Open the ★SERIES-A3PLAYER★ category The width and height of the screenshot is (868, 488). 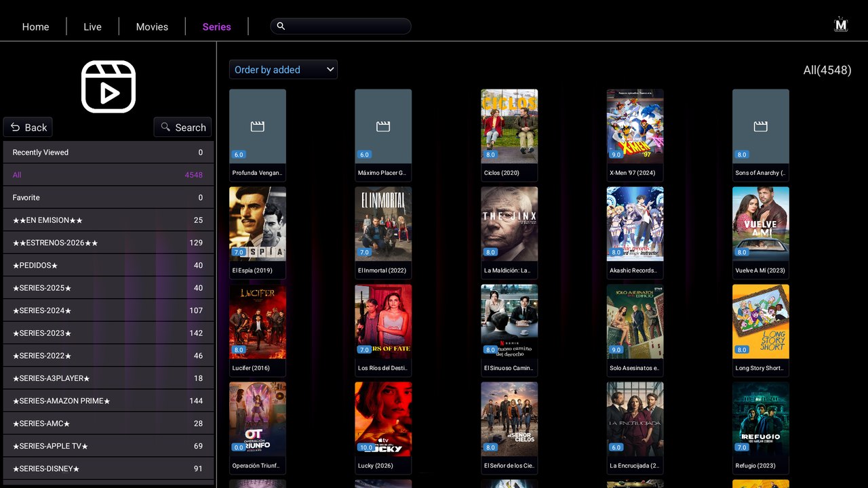click(108, 378)
